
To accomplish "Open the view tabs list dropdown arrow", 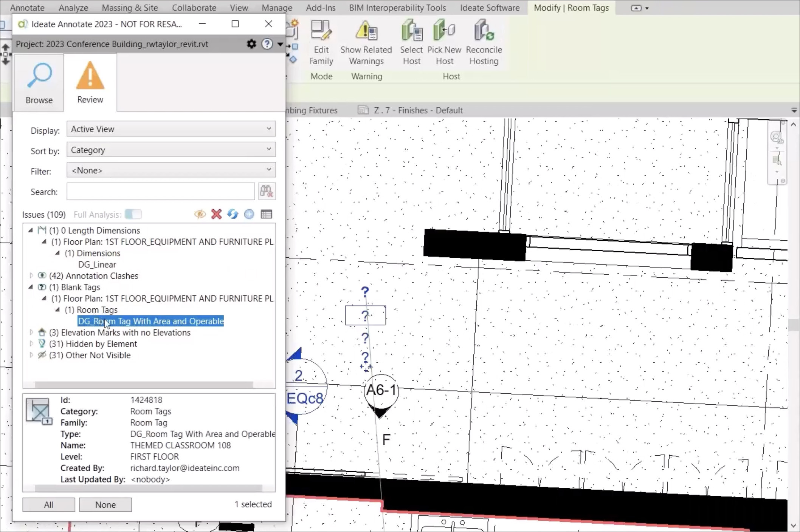I will click(x=794, y=110).
